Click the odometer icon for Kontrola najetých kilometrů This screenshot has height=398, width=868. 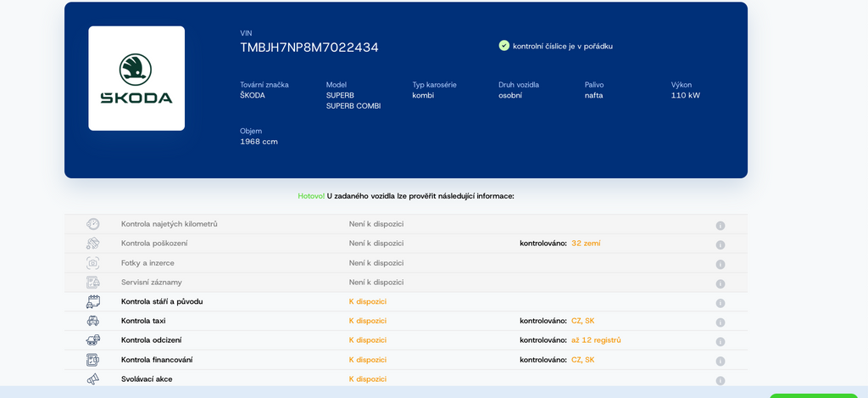[x=93, y=224]
